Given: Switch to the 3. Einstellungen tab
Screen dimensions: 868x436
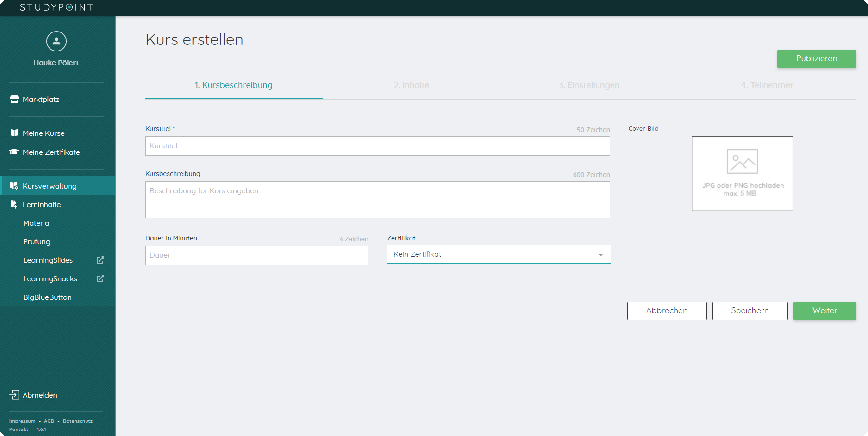Looking at the screenshot, I should 589,85.
